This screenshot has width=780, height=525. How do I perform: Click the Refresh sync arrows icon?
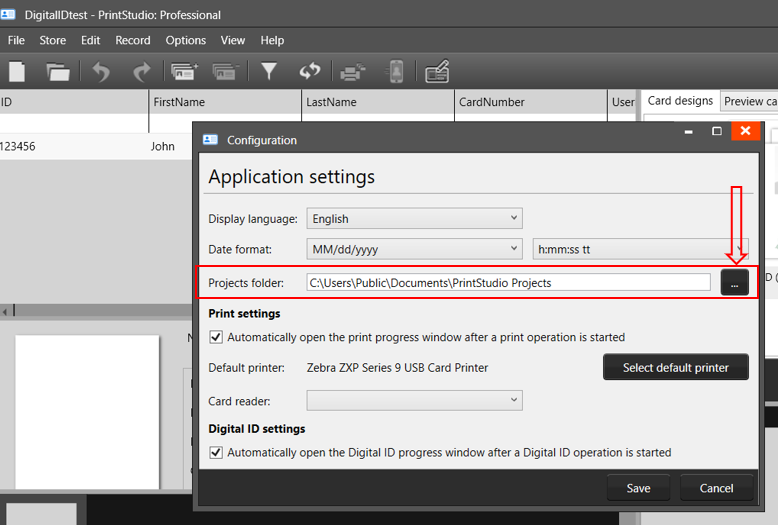pos(310,71)
